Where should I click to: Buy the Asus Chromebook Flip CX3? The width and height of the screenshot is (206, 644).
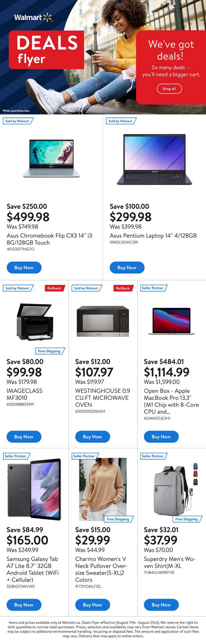click(x=24, y=268)
